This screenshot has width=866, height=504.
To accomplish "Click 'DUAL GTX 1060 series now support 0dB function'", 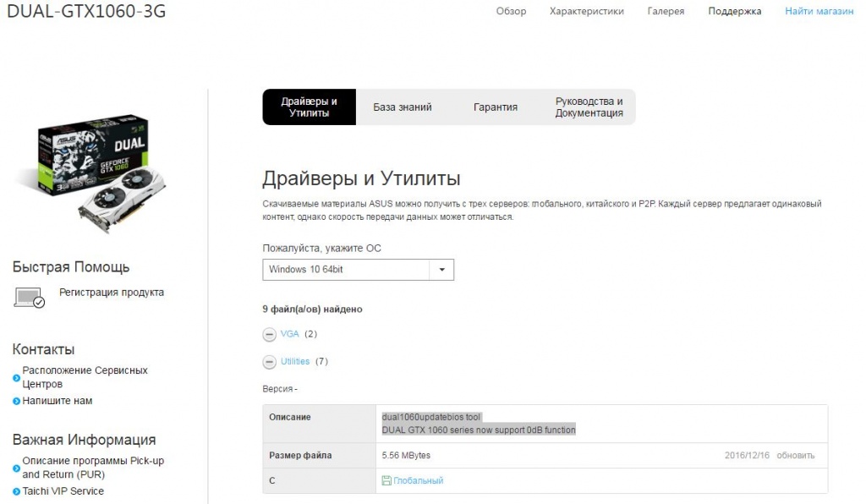I will tap(479, 430).
